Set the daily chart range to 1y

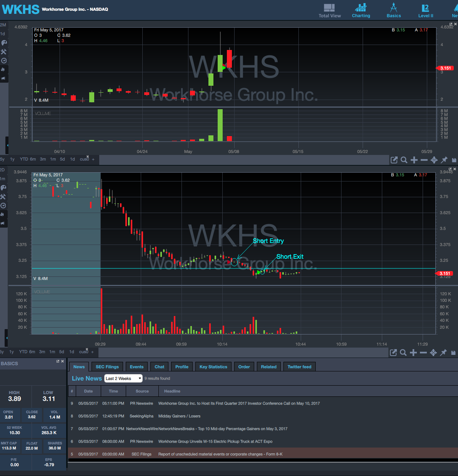pyautogui.click(x=12, y=159)
